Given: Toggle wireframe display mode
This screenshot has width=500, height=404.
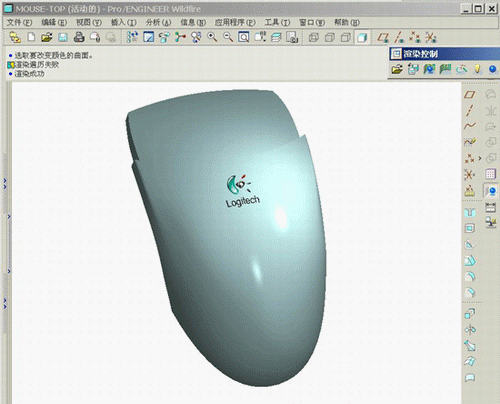Looking at the screenshot, I should [x=314, y=37].
